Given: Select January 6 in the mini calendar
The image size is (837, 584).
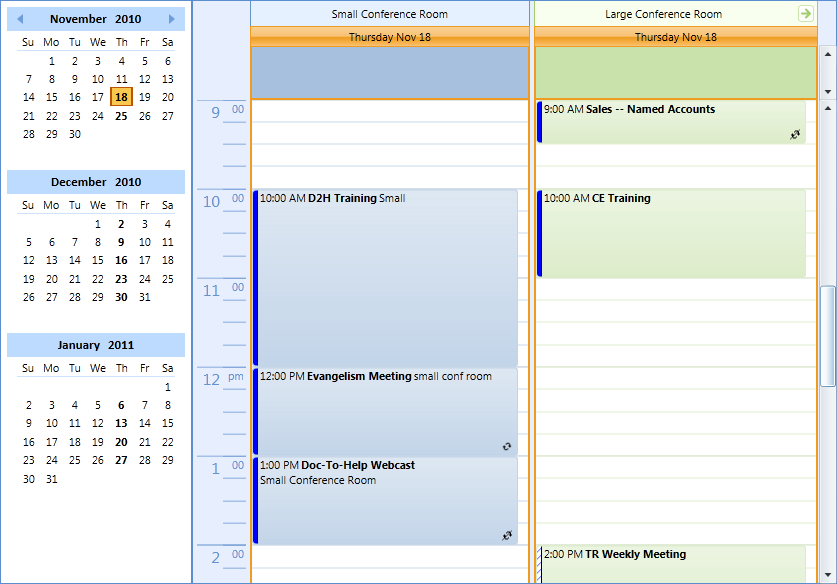Looking at the screenshot, I should pos(121,405).
